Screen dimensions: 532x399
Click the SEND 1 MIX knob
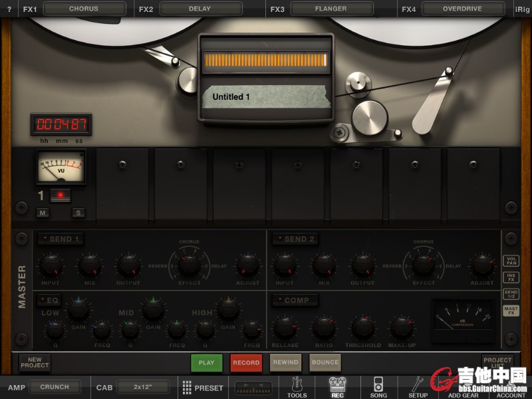pyautogui.click(x=90, y=265)
